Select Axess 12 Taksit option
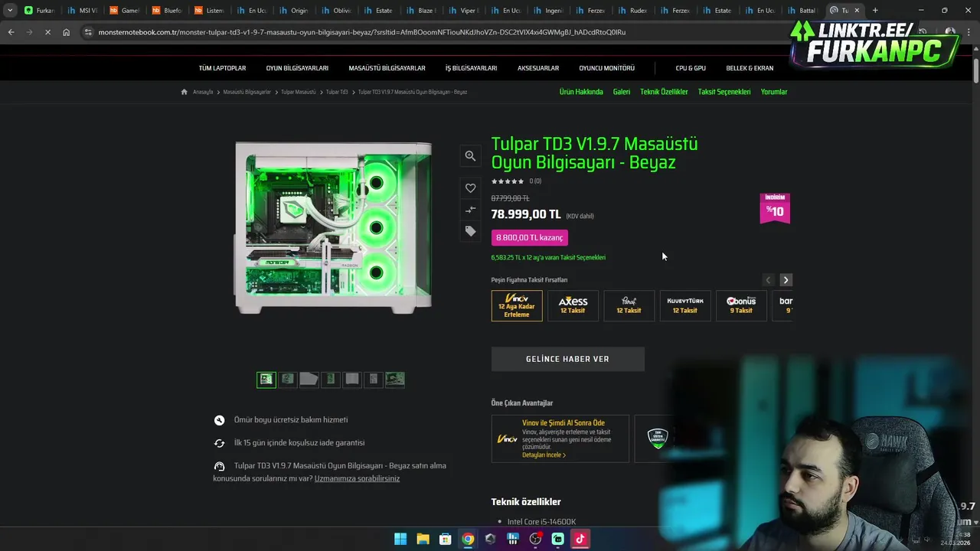The width and height of the screenshot is (980, 551). pyautogui.click(x=573, y=305)
